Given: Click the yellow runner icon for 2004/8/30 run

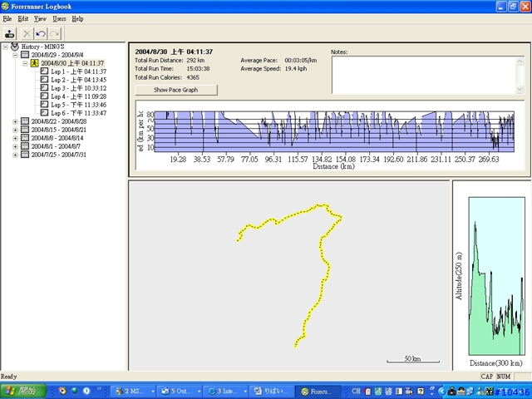Looking at the screenshot, I should click(x=34, y=63).
